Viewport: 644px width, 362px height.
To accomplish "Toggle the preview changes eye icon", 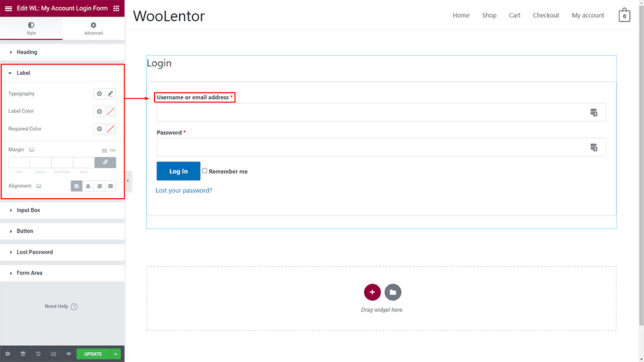I will pos(69,354).
